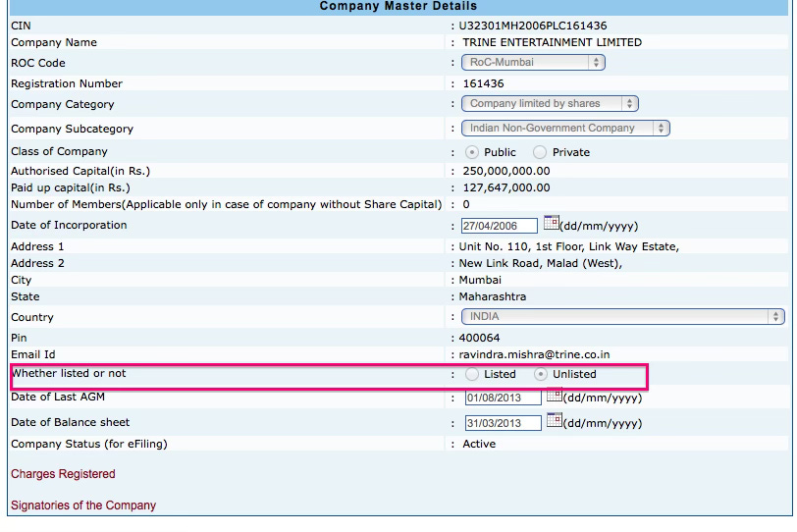Select the Public class radio button
This screenshot has width=797, height=532.
click(x=472, y=152)
